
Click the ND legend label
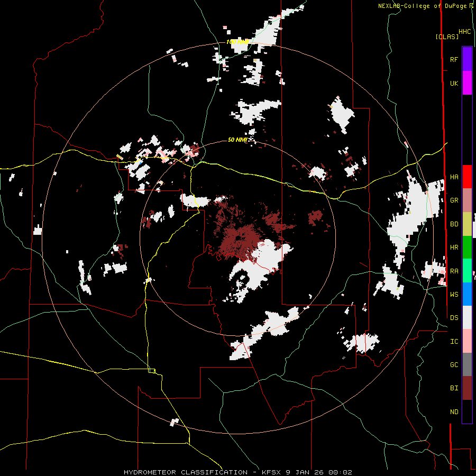click(454, 411)
